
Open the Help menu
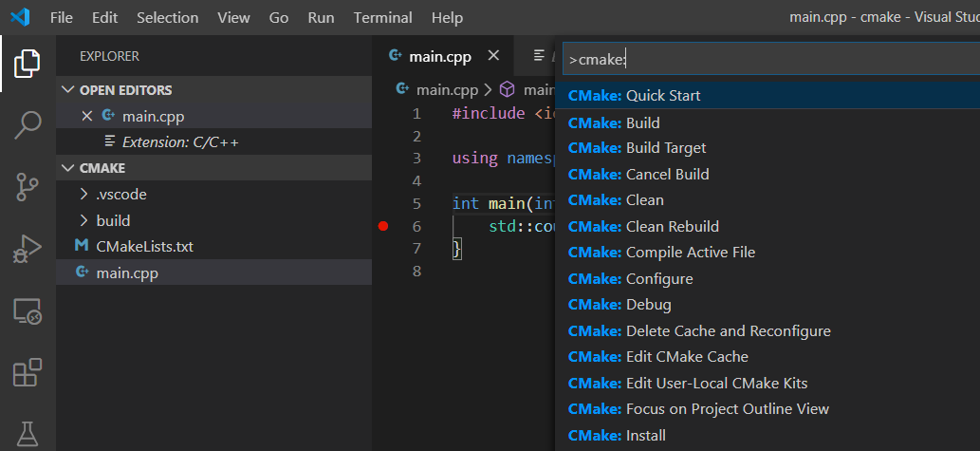tap(447, 17)
